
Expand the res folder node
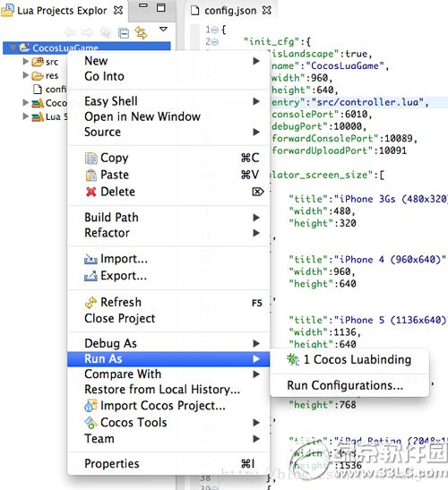tap(26, 75)
